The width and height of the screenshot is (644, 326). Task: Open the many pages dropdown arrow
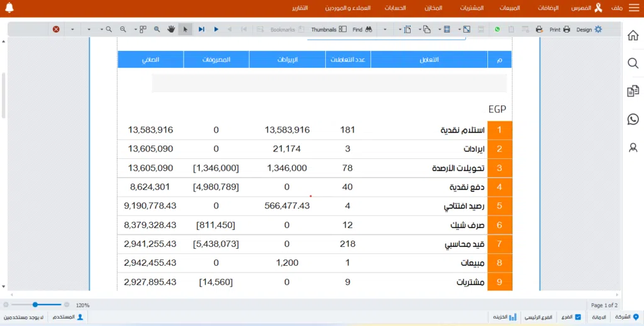point(136,30)
